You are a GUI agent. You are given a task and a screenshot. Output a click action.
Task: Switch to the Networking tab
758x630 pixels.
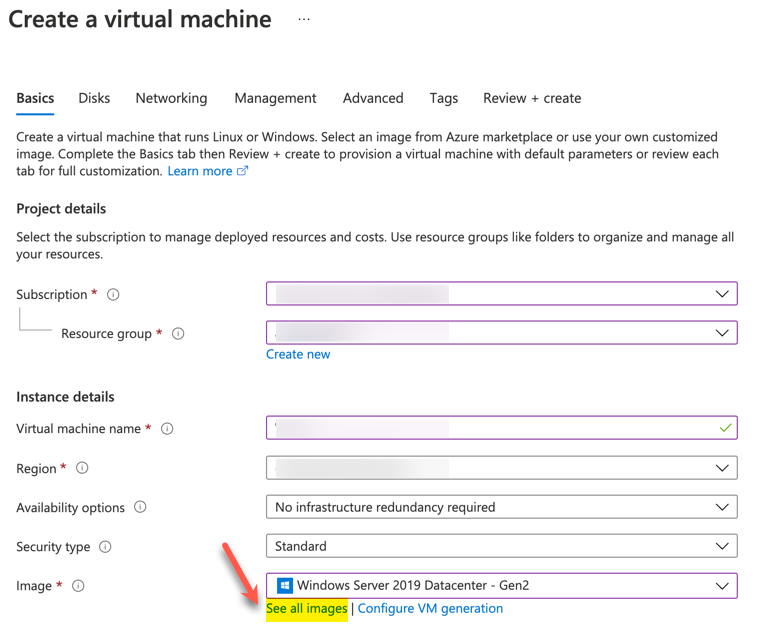171,98
